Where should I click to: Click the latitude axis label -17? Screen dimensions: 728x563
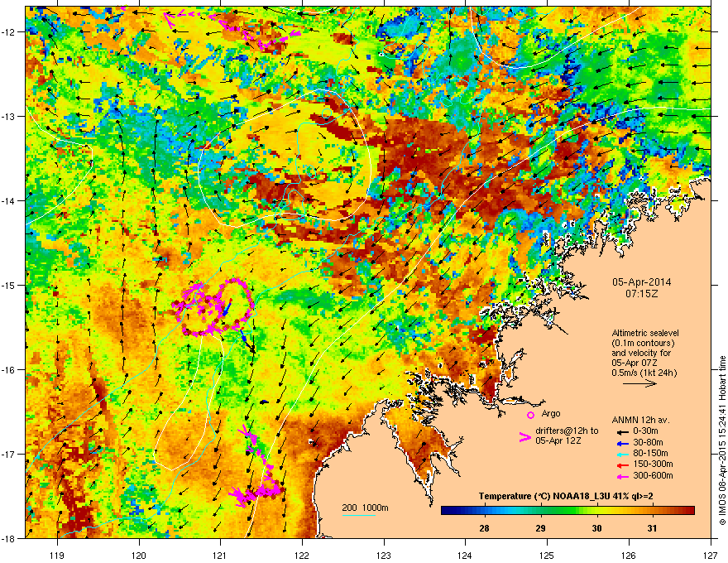(x=8, y=454)
